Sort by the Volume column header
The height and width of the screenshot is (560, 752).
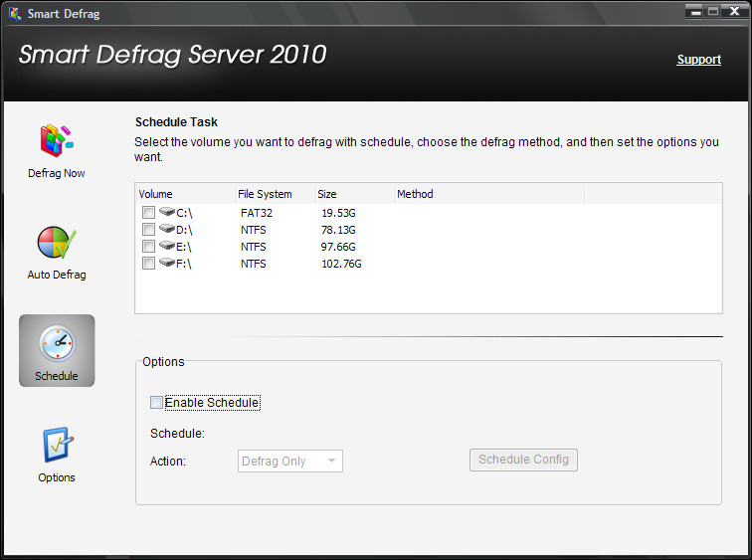click(186, 194)
